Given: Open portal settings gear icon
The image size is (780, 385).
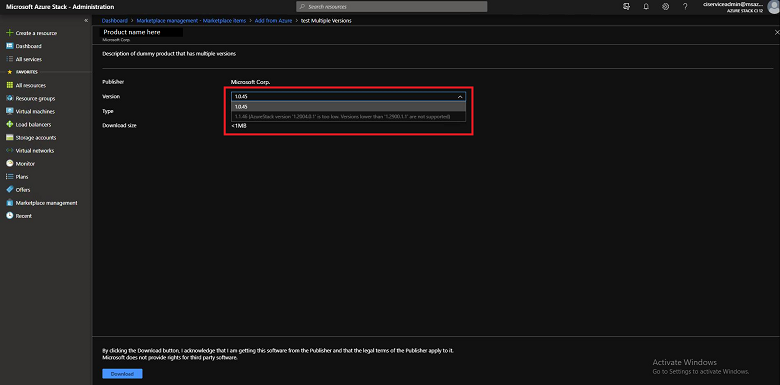Looking at the screenshot, I should click(x=666, y=6).
